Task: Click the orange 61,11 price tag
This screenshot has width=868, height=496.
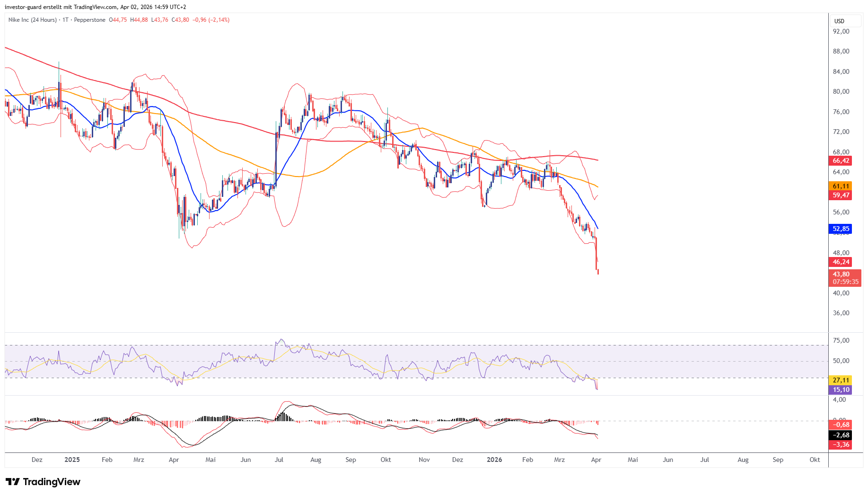Action: point(841,186)
